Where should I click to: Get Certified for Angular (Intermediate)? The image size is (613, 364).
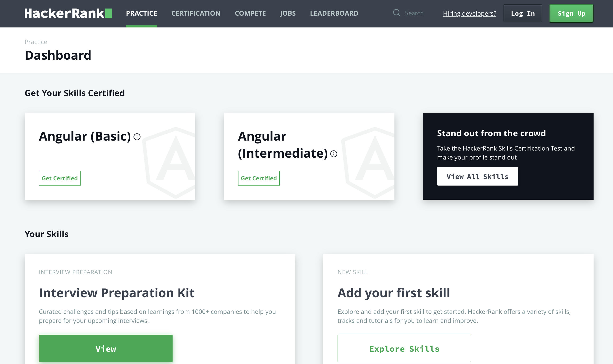click(x=259, y=178)
